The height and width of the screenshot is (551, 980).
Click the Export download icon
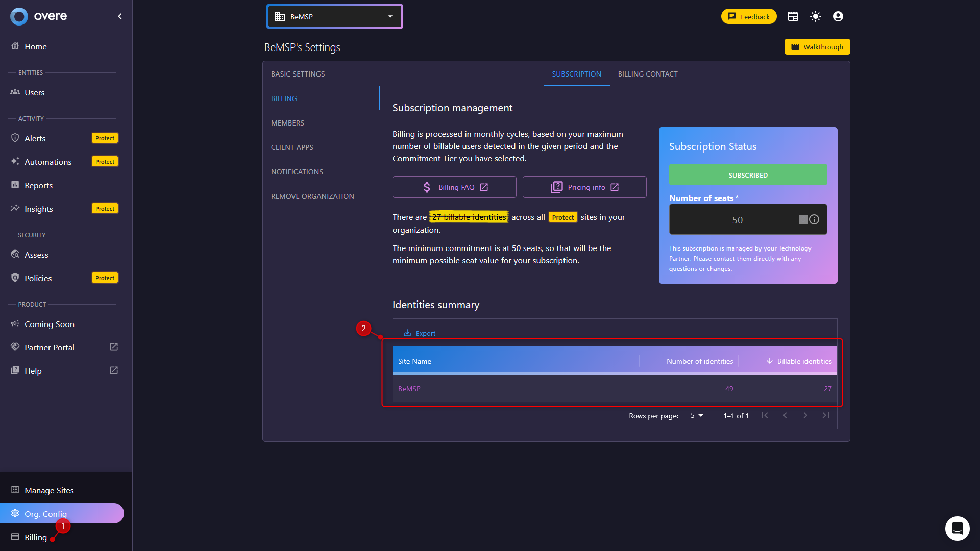407,333
